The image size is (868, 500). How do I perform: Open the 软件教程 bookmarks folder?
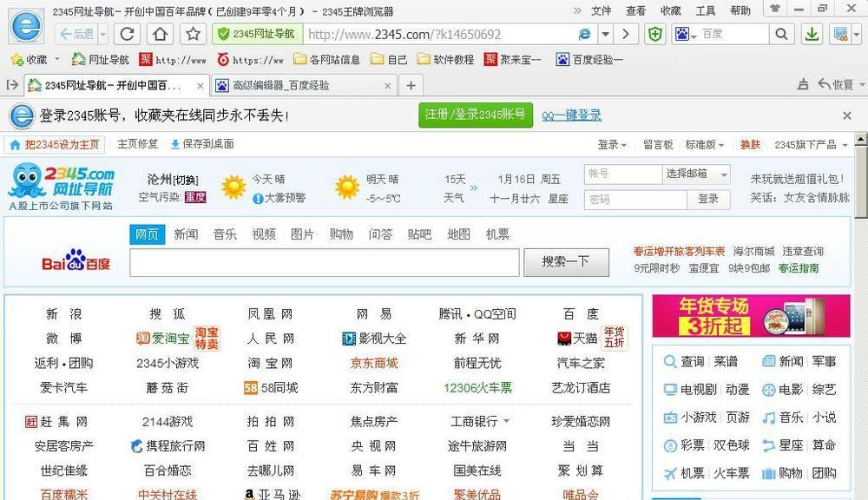point(446,59)
